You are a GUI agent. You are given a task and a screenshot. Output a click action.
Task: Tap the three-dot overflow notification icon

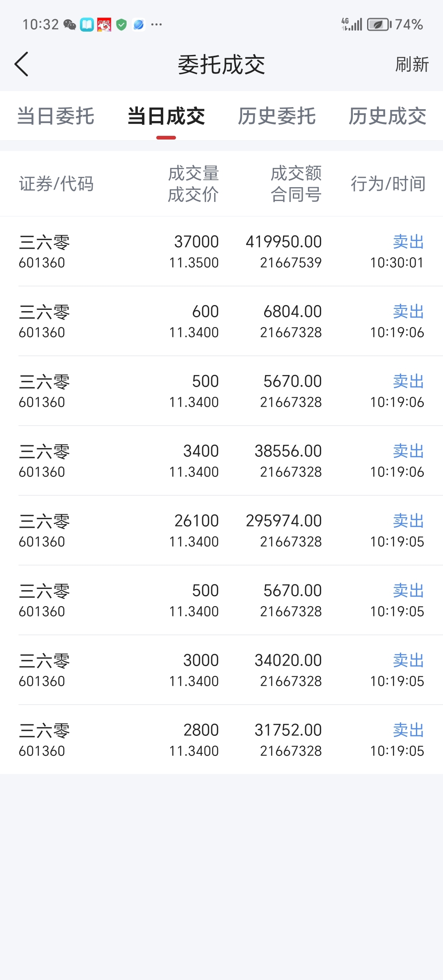156,25
